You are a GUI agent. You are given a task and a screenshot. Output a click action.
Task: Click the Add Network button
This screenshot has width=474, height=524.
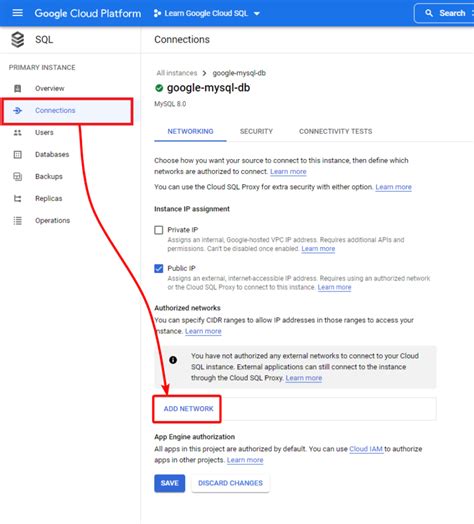(188, 409)
